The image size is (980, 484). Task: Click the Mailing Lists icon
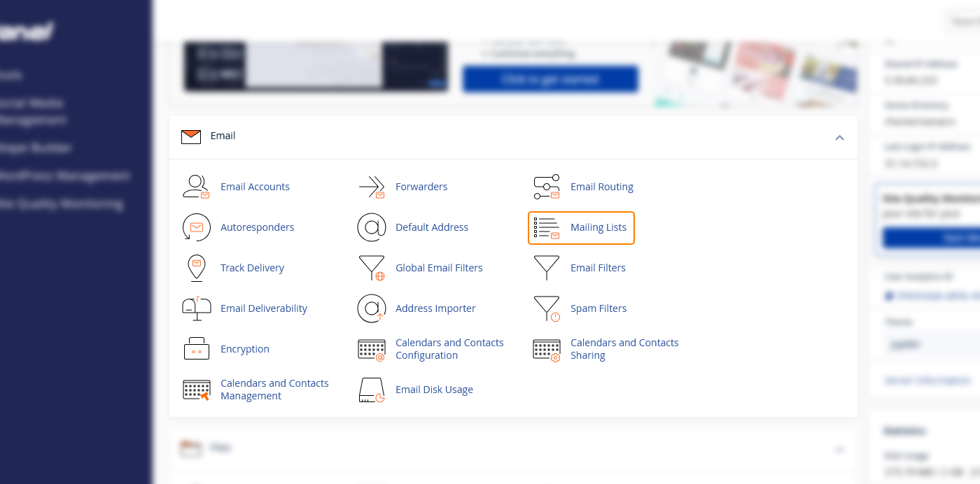pyautogui.click(x=546, y=228)
